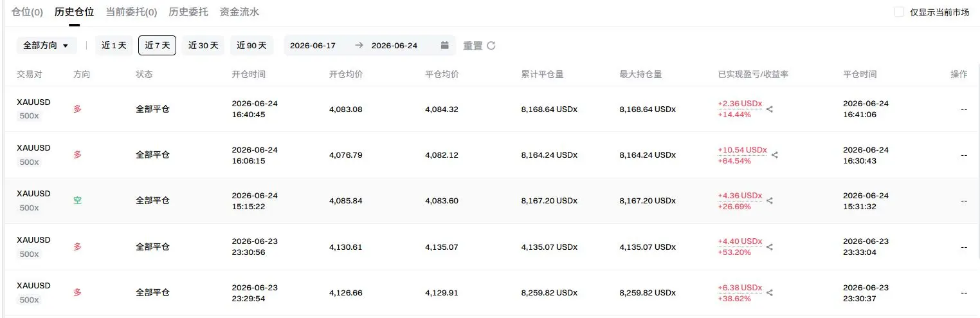Click the +14.44% return rate
The image size is (980, 318).
pyautogui.click(x=734, y=115)
